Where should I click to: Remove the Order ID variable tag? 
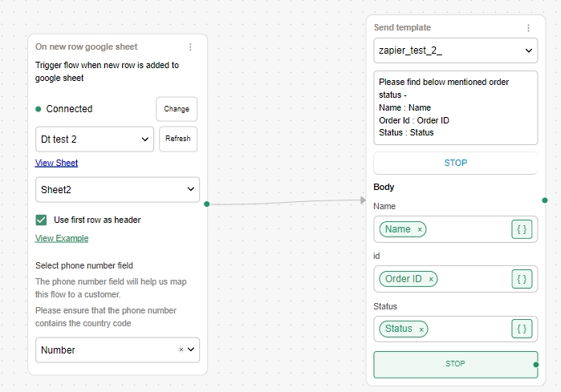tap(431, 280)
